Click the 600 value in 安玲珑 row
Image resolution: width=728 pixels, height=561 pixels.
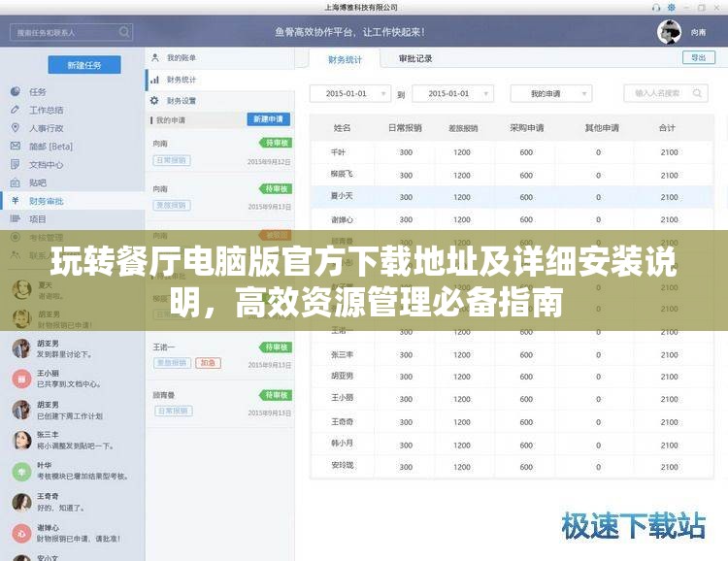[526, 467]
